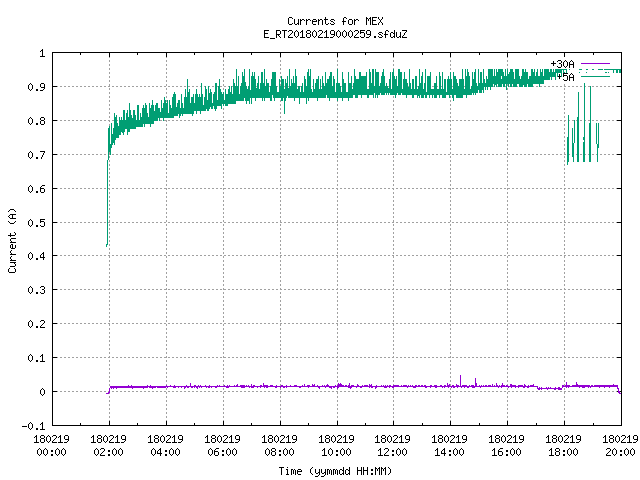Image resolution: width=640 pixels, height=480 pixels.
Task: Click the y-axis tick value 0.8
Action: click(x=36, y=121)
